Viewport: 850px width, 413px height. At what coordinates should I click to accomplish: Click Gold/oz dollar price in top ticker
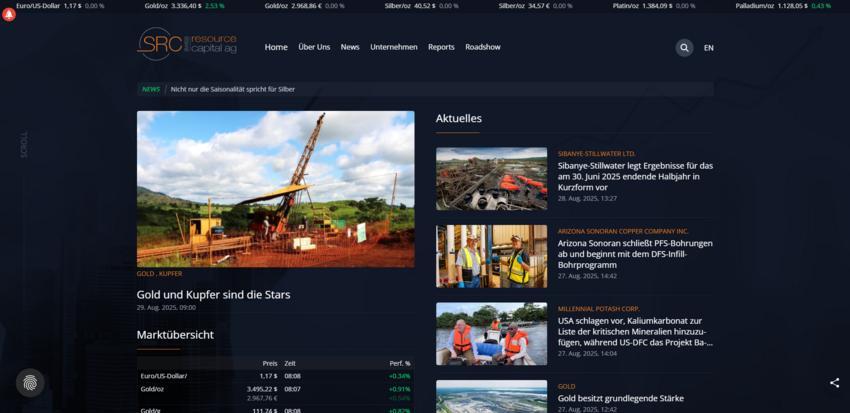[184, 6]
